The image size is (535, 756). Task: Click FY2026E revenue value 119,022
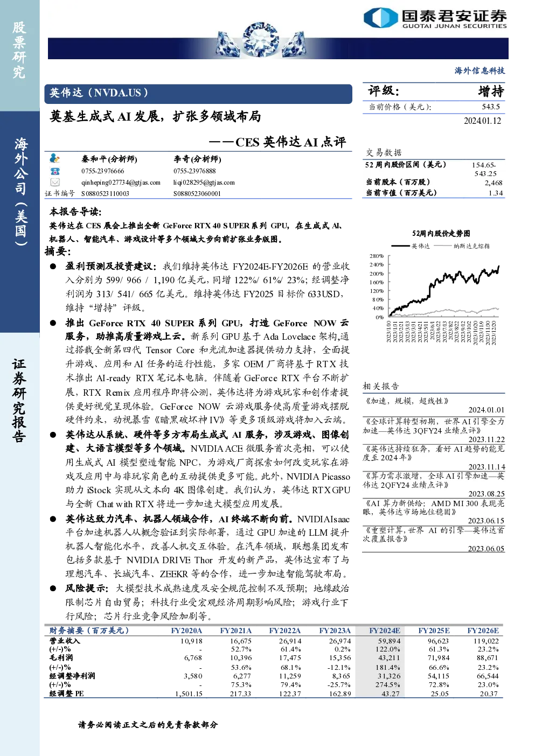[x=486, y=641]
